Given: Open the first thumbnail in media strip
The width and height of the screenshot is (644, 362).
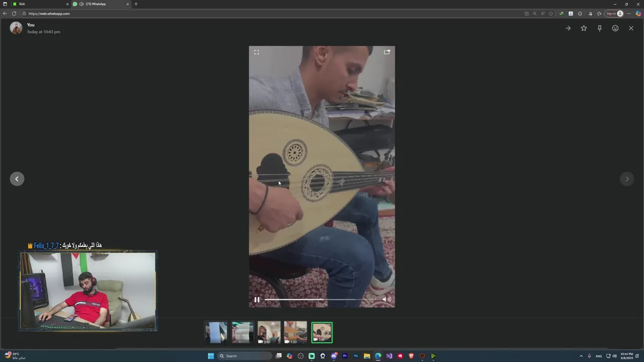Looking at the screenshot, I should pos(216,332).
